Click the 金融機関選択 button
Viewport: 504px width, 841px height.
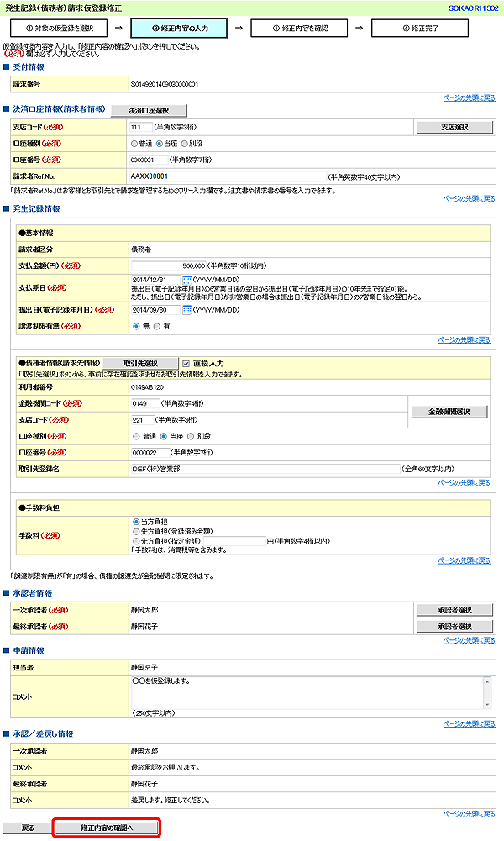click(x=449, y=412)
